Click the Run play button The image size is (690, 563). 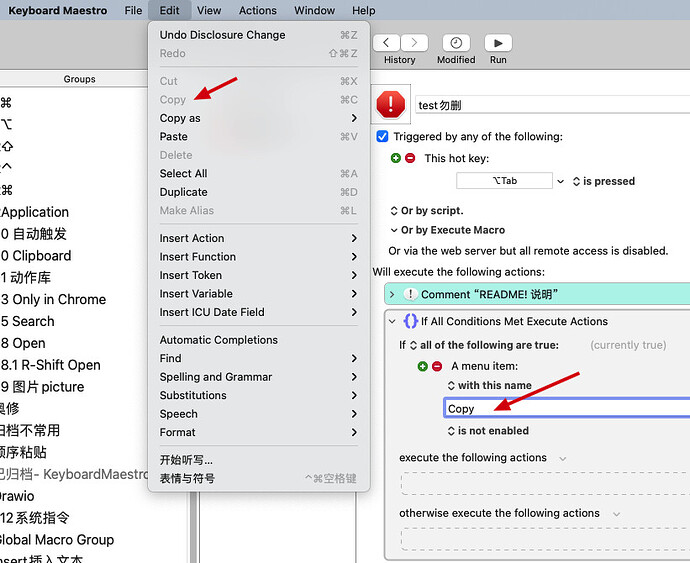[x=498, y=43]
